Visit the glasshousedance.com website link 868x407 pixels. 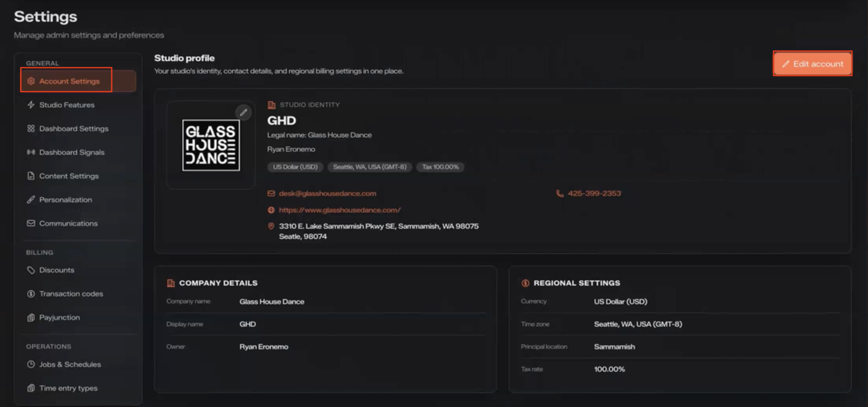pos(340,210)
